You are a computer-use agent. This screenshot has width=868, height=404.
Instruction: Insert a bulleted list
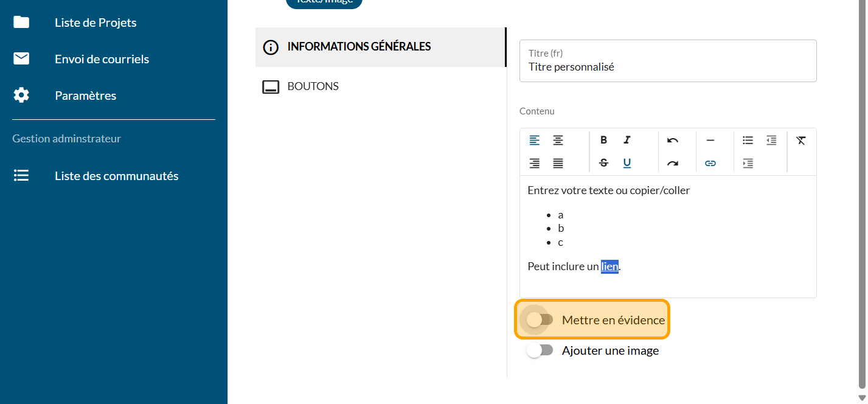[x=748, y=140]
